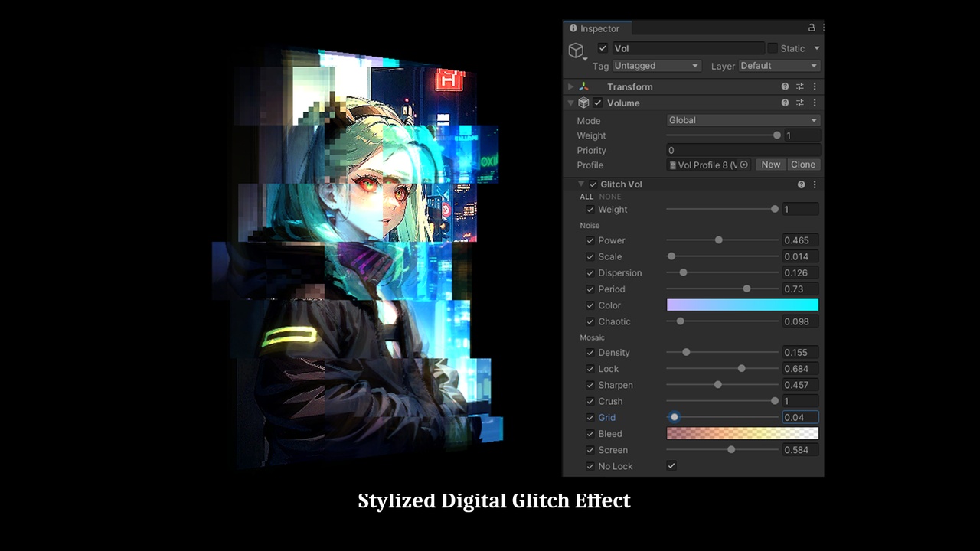Disable the Glitch Vol effect checkbox

[593, 184]
